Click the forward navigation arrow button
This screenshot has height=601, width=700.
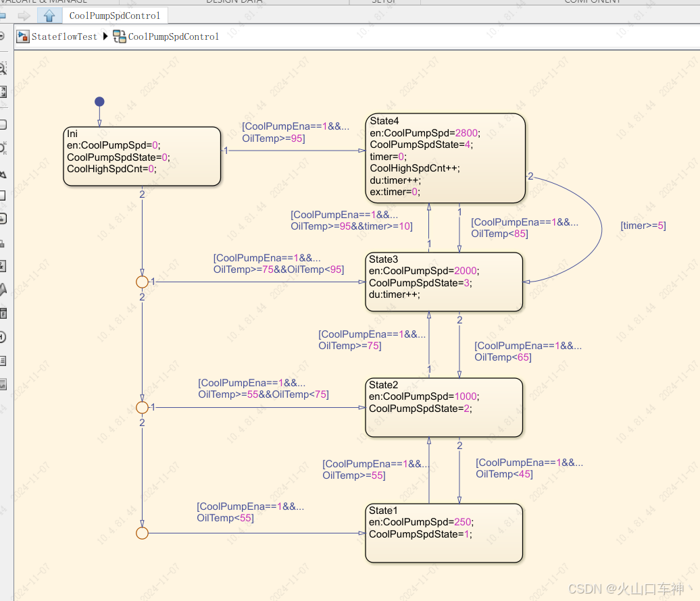pyautogui.click(x=24, y=15)
